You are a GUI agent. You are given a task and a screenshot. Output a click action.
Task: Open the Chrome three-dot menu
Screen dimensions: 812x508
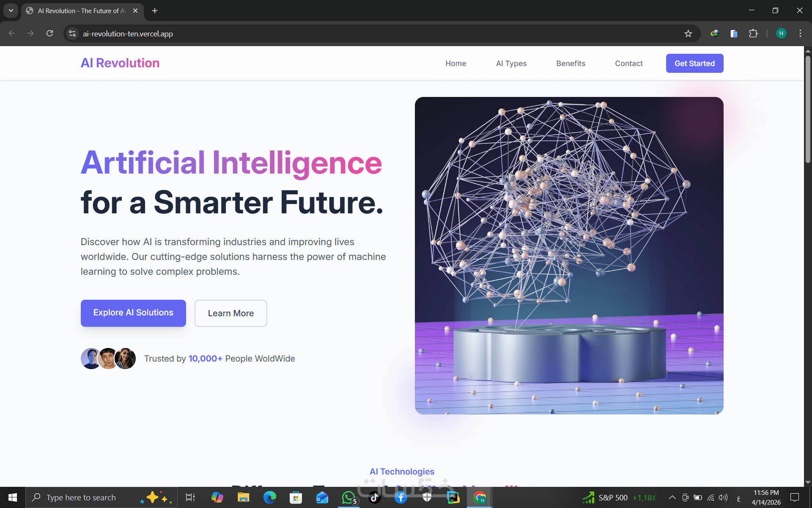pos(800,33)
